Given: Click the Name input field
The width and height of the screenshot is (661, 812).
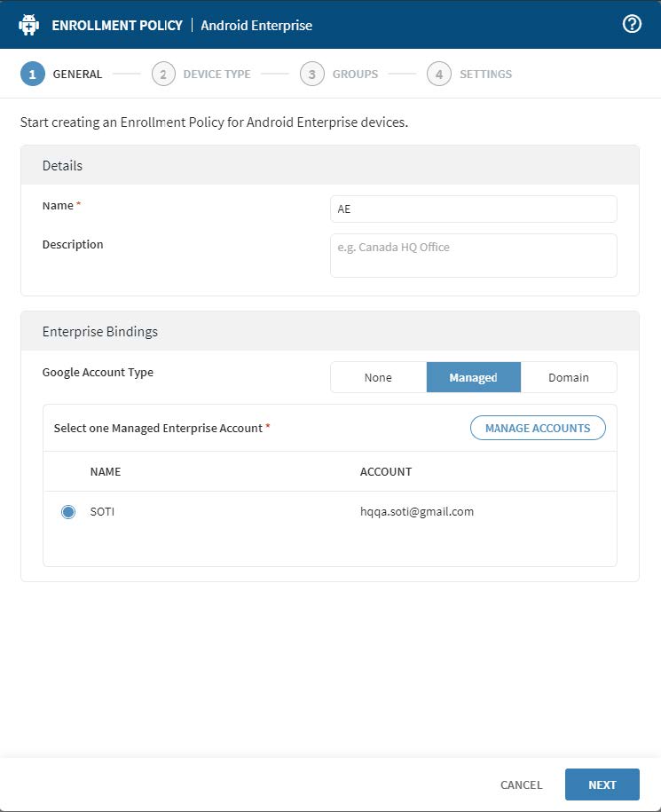Looking at the screenshot, I should tap(473, 209).
